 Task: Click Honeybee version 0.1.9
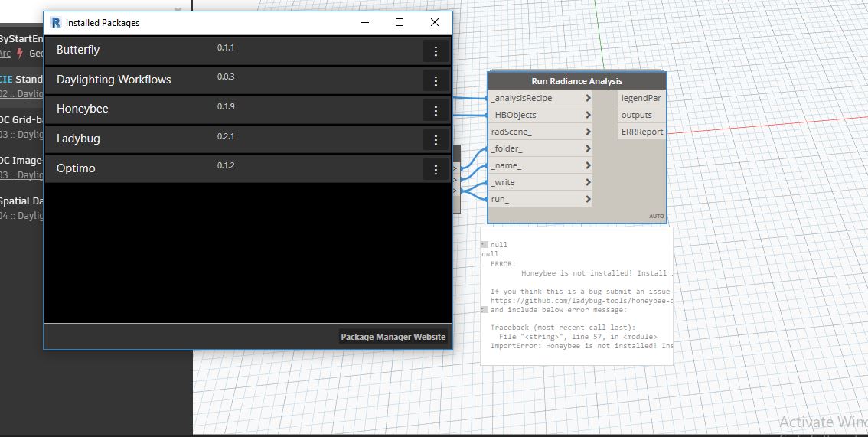226,106
